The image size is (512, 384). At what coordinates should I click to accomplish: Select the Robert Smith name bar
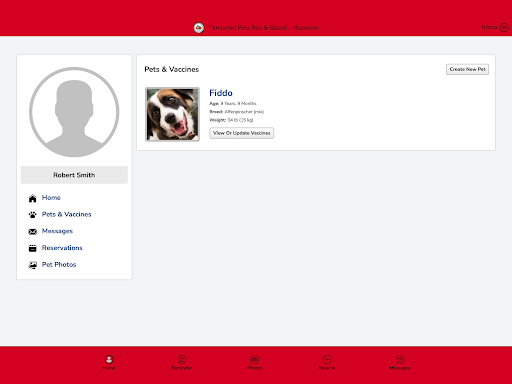coord(74,175)
